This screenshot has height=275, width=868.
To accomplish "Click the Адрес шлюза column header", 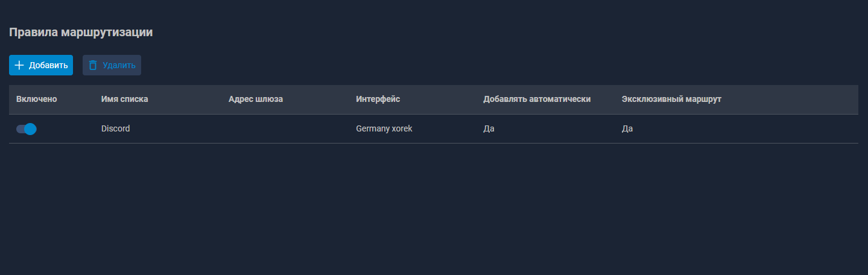I will click(256, 100).
